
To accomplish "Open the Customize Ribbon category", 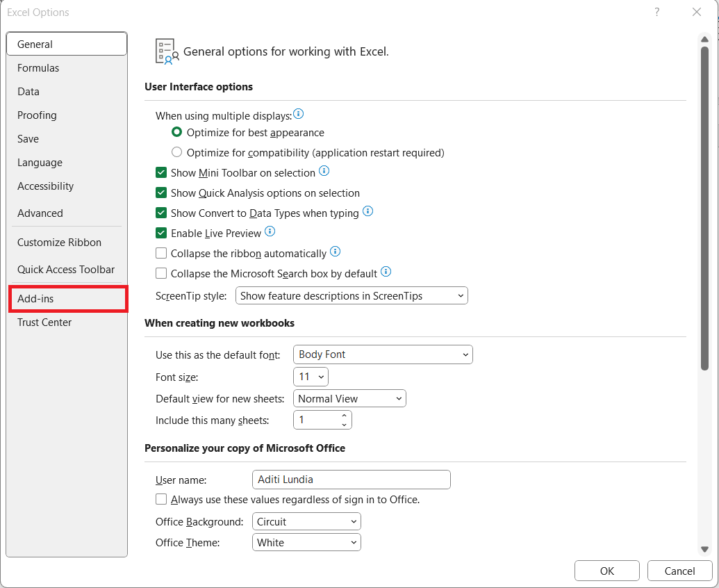I will pos(67,242).
